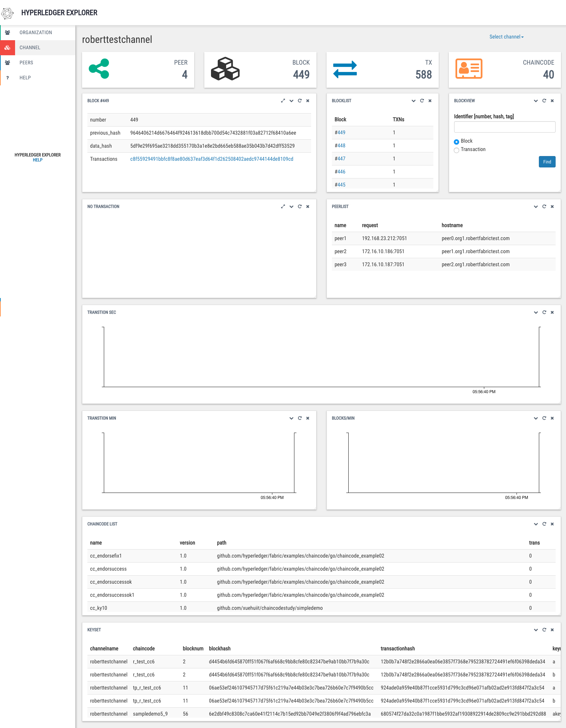Click the Help question mark icon

(7, 78)
